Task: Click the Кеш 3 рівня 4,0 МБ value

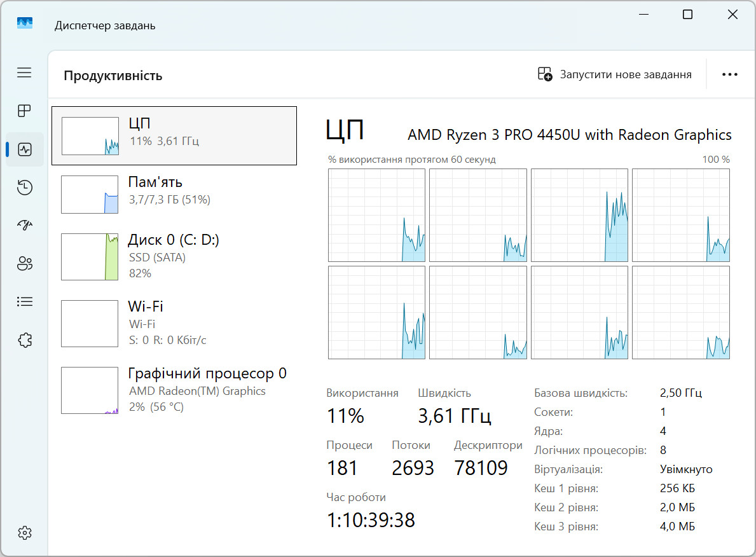Action: 677,526
